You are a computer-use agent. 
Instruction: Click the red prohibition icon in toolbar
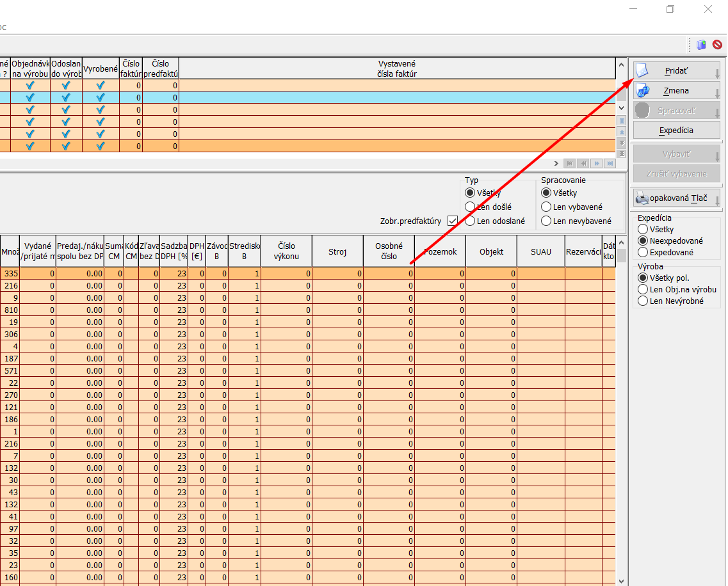717,45
